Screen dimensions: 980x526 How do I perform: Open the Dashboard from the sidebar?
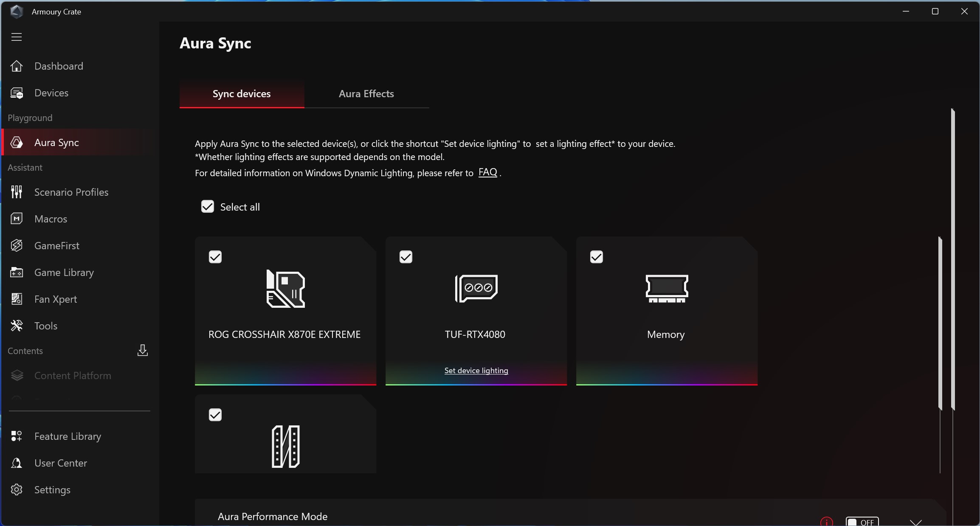(x=58, y=66)
